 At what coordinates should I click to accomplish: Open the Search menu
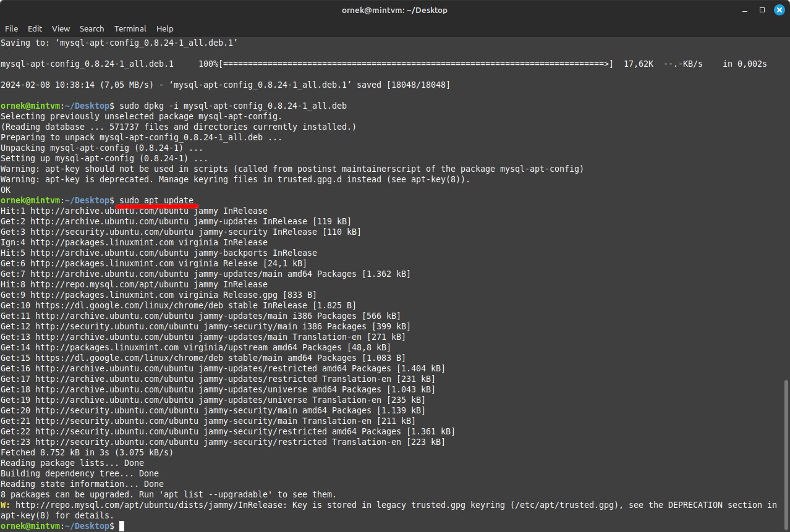click(x=91, y=28)
